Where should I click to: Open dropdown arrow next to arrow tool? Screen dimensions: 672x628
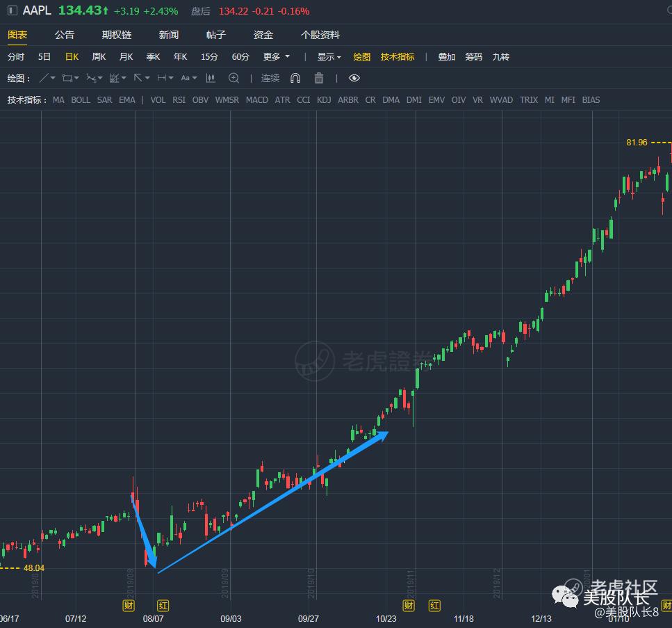point(147,78)
